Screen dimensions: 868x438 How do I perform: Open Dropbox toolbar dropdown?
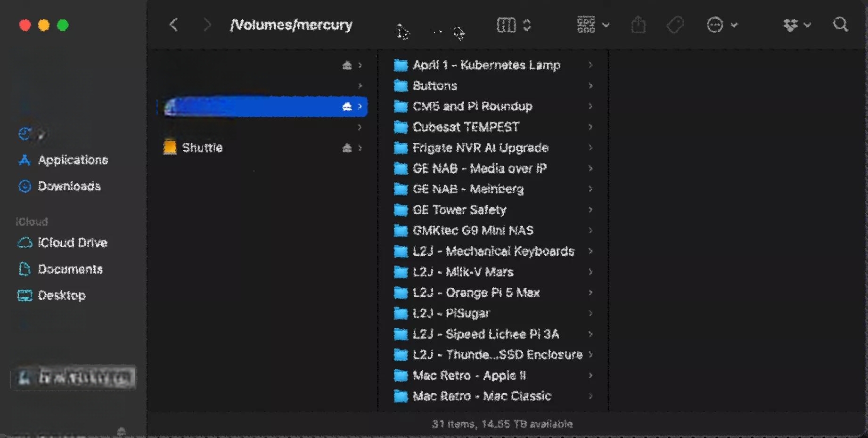click(796, 25)
